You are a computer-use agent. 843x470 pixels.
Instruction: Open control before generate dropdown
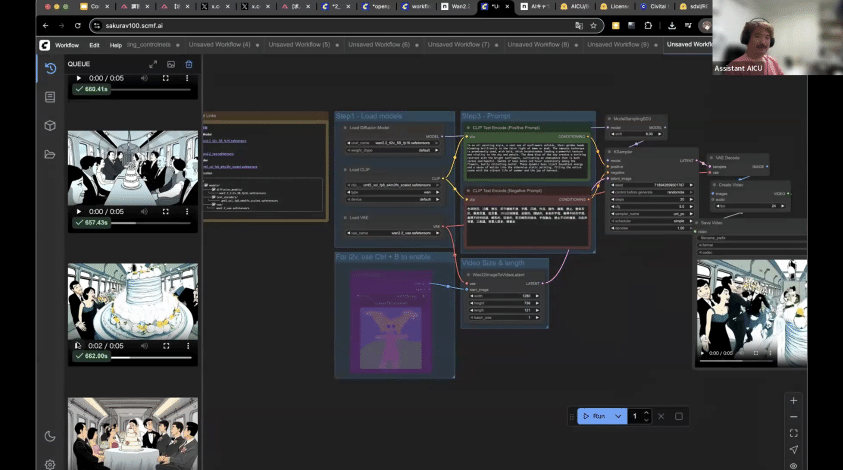[x=652, y=192]
